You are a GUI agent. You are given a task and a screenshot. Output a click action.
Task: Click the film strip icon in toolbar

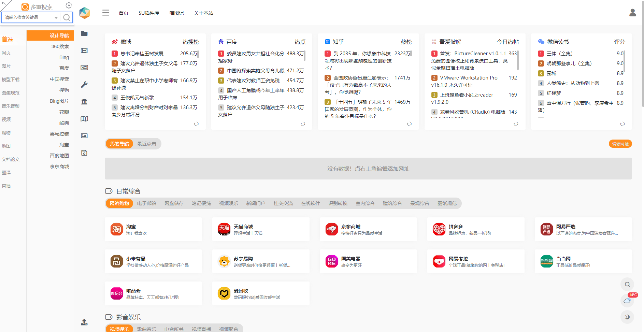pos(84,50)
